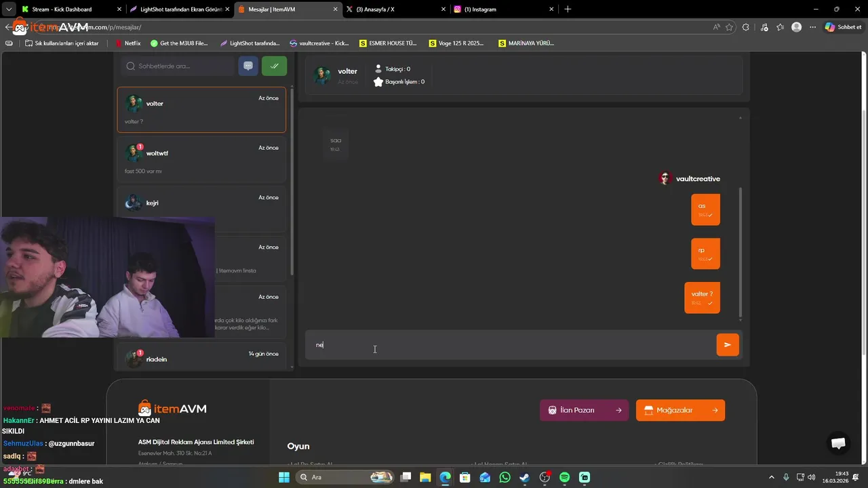Click the chat messages scrollbar
This screenshot has width=868, height=488.
coord(741,252)
